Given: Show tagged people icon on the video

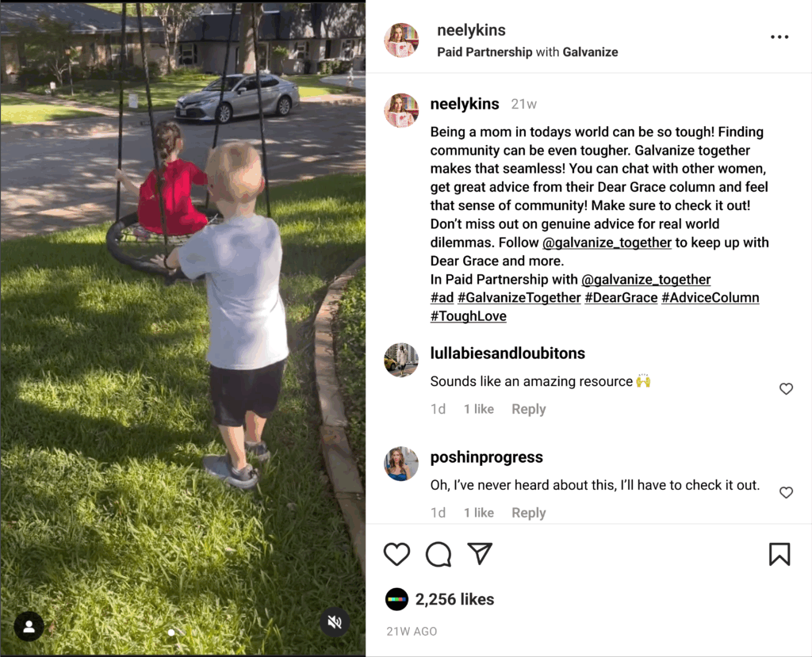Looking at the screenshot, I should 29,626.
